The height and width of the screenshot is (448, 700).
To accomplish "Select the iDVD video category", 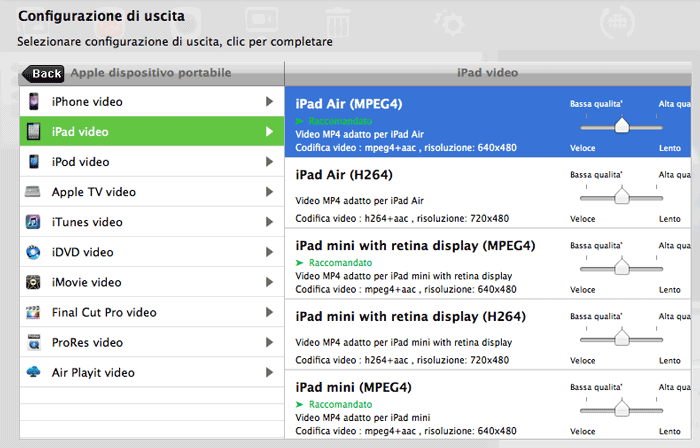I will [152, 252].
